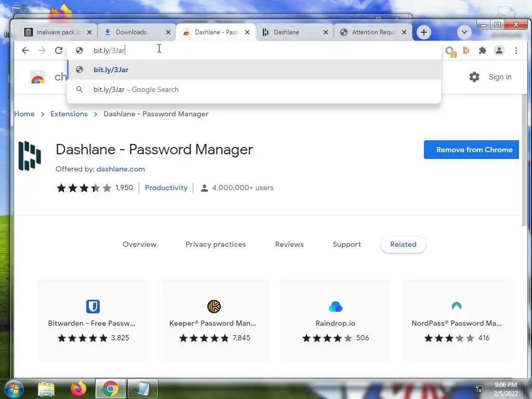Click the Chrome taskbar button

[x=111, y=389]
